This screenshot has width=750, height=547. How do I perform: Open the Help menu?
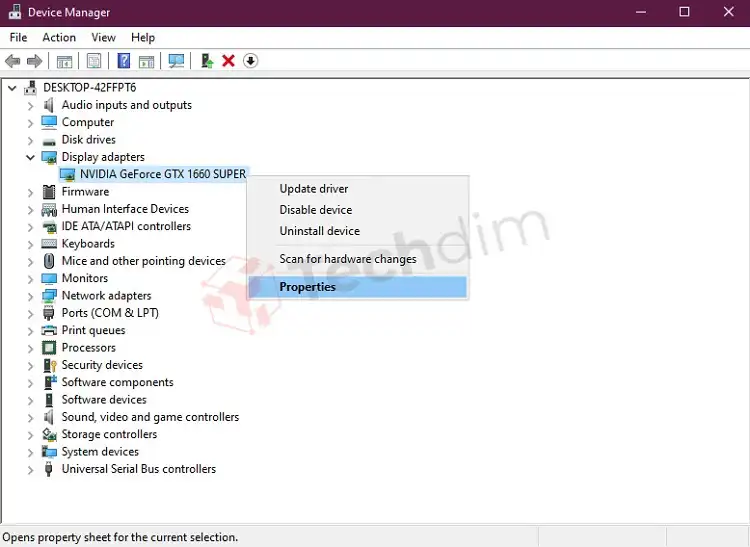(x=143, y=37)
